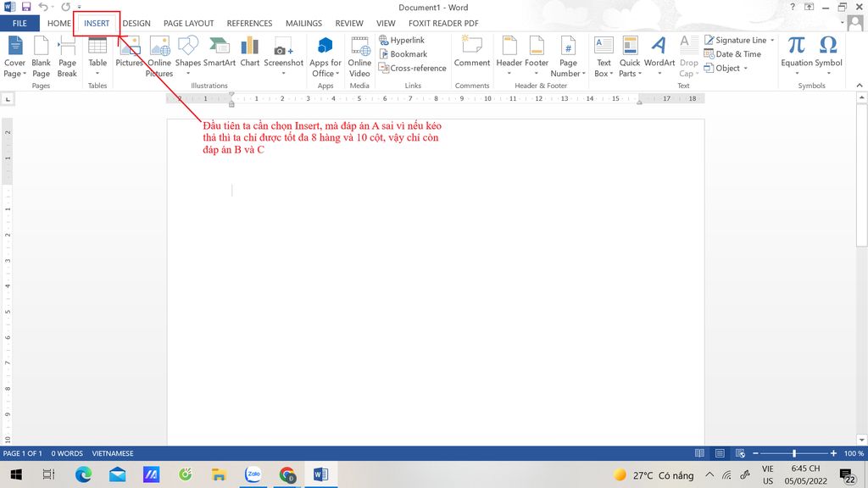The image size is (868, 488).
Task: Undo the last action
Action: 43,7
